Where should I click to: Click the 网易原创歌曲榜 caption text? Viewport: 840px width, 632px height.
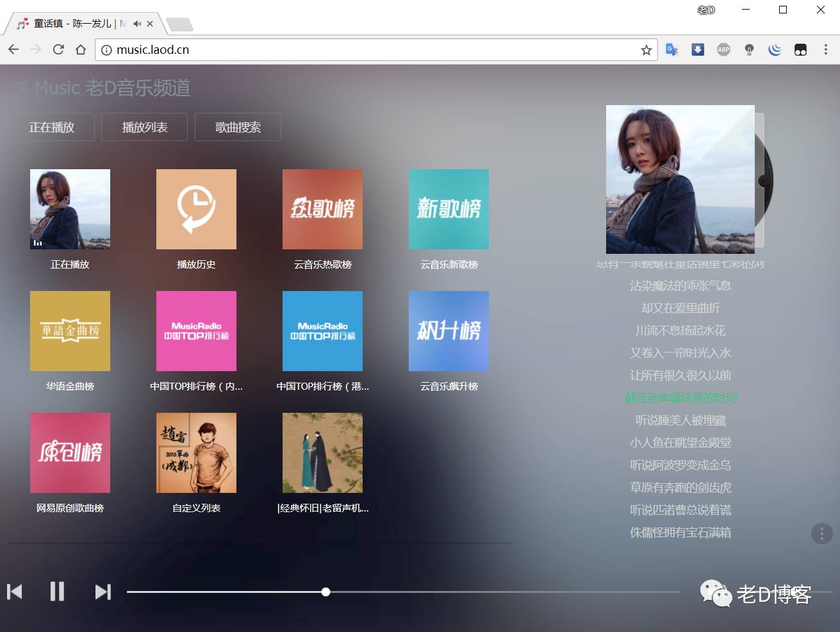[x=70, y=508]
